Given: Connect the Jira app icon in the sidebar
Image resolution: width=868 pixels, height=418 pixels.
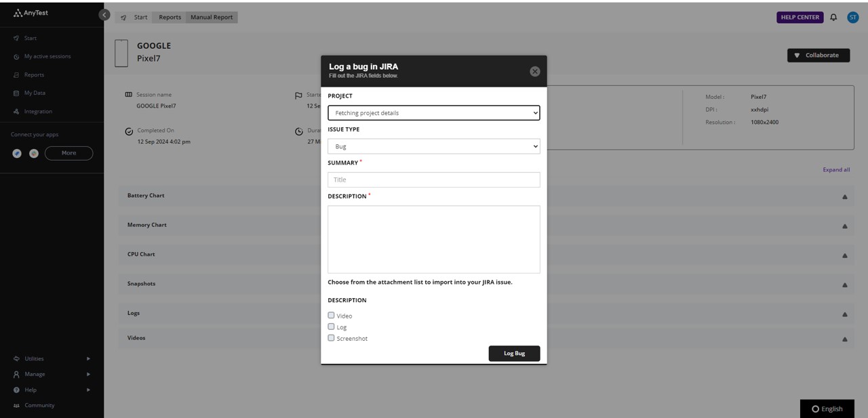Looking at the screenshot, I should (x=17, y=153).
